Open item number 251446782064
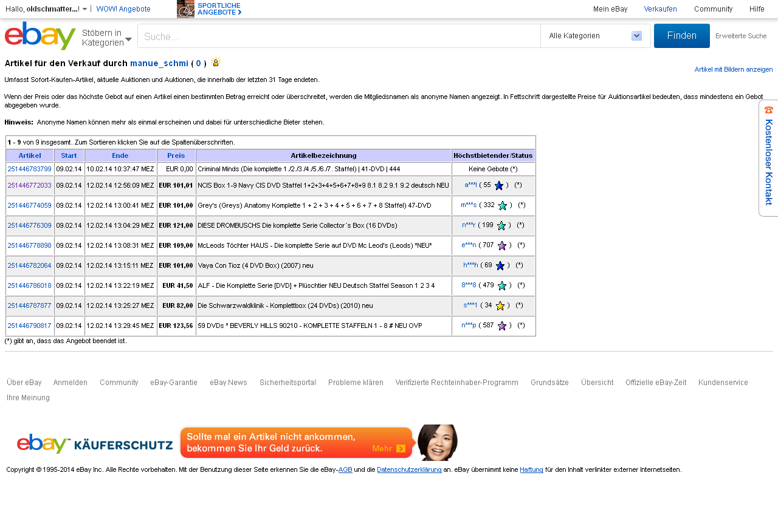Image resolution: width=778 pixels, height=532 pixels. [30, 265]
